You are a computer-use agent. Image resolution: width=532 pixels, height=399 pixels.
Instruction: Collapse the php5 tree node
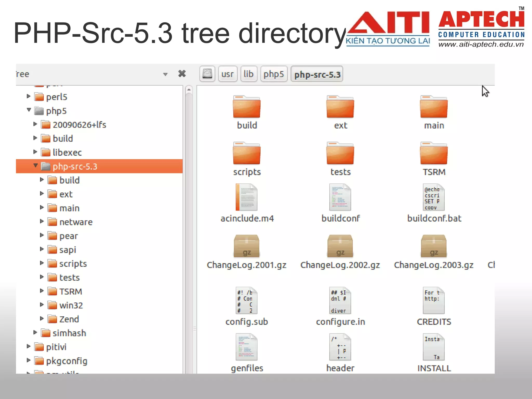click(x=29, y=110)
